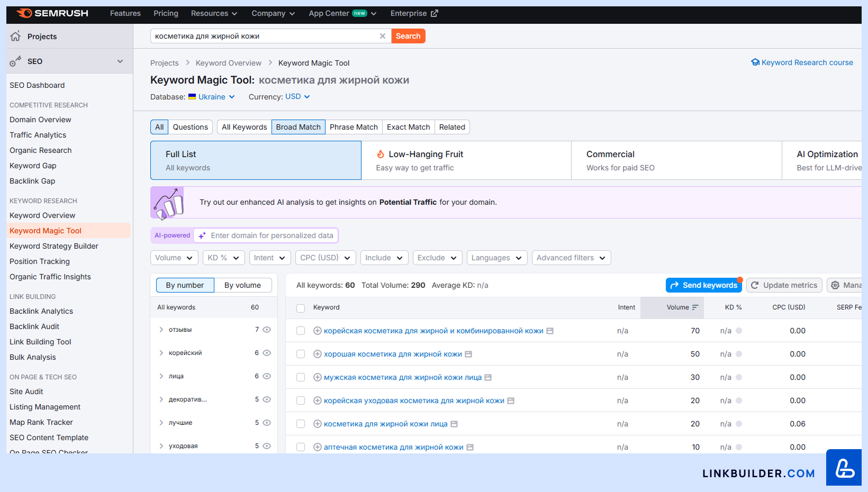Add корейская косметика для жирной и комбинированной keyword plus icon
The height and width of the screenshot is (492, 868).
point(318,331)
